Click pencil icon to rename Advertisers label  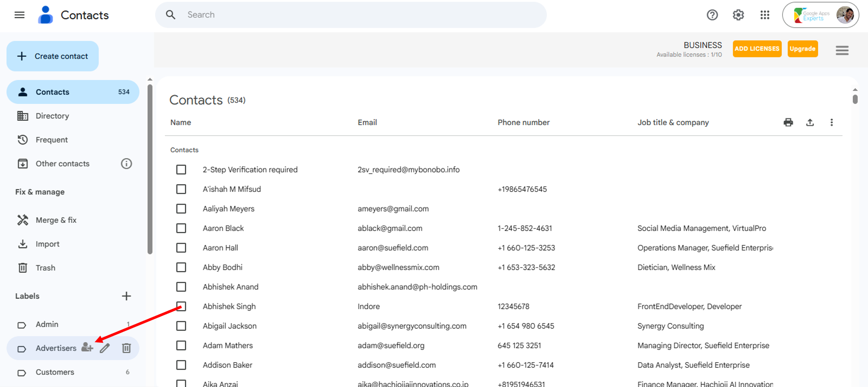coord(105,348)
